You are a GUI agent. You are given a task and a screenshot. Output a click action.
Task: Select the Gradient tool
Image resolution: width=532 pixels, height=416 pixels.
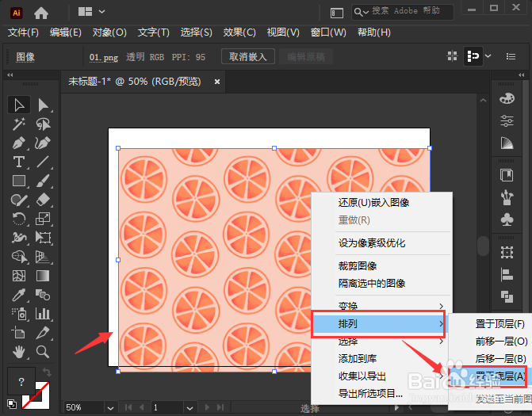point(43,276)
